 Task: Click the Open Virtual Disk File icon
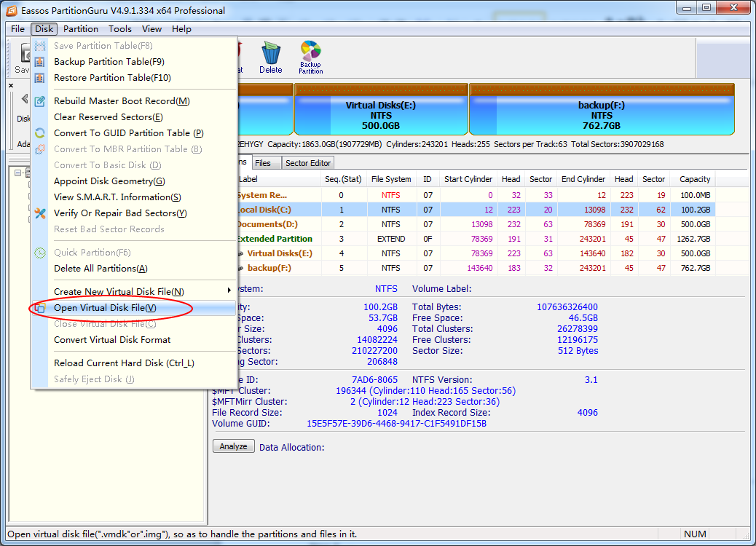pyautogui.click(x=40, y=308)
